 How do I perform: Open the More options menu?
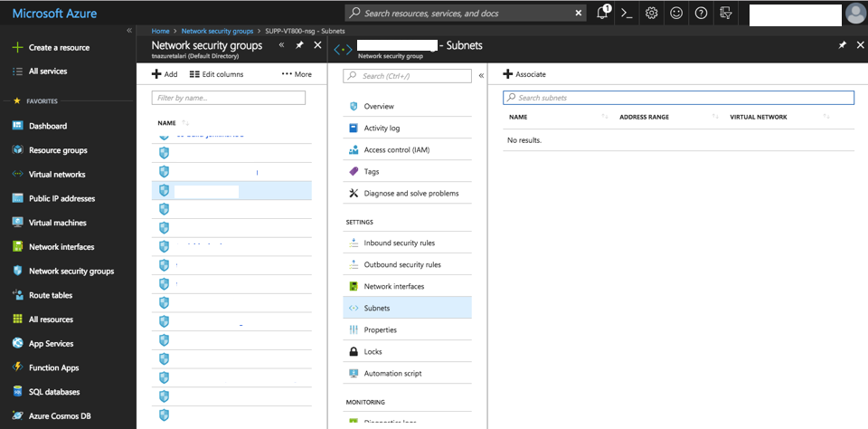[297, 74]
